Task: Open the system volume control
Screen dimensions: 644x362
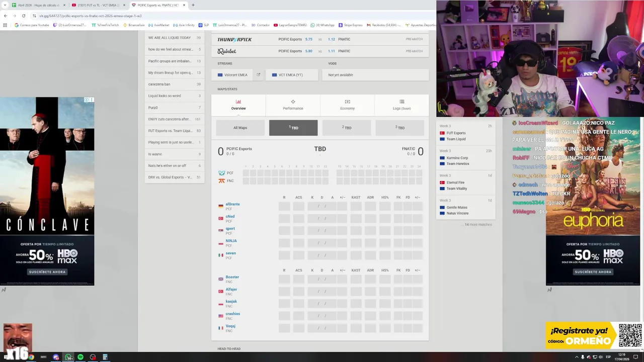Action: click(x=601, y=357)
